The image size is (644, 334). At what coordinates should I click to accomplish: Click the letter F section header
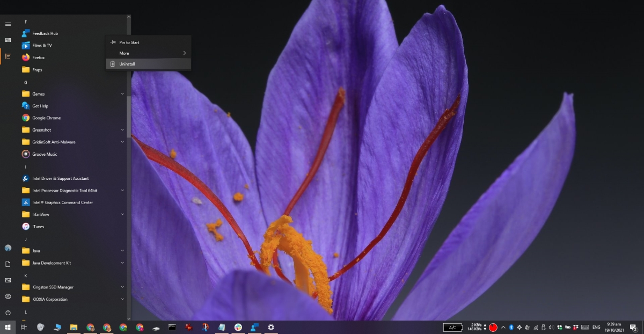pos(26,22)
